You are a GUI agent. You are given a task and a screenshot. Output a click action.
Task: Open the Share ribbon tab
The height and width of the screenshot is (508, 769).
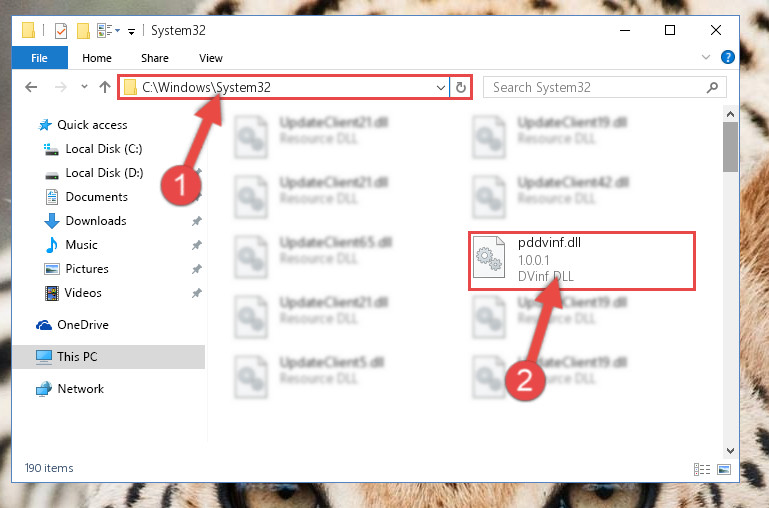tap(155, 58)
